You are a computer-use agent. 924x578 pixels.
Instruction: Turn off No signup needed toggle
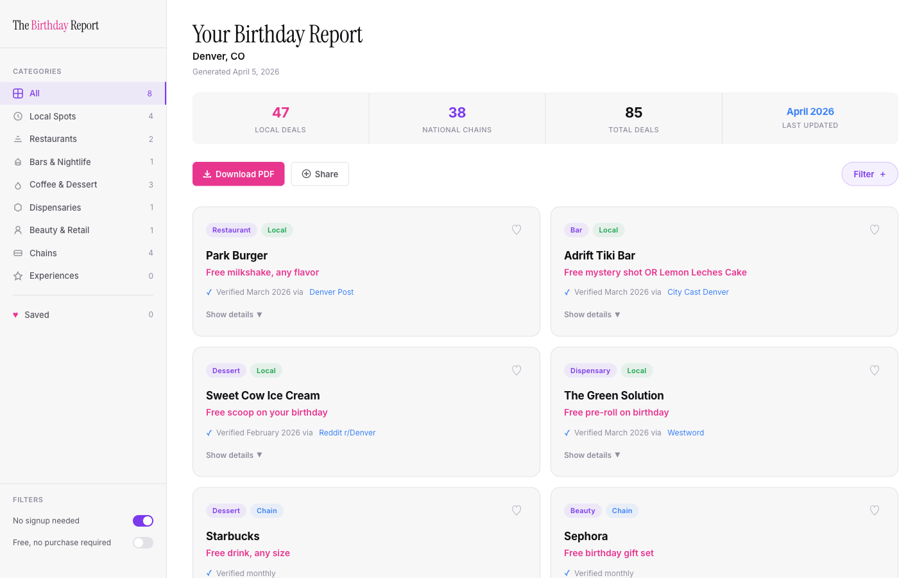tap(143, 521)
